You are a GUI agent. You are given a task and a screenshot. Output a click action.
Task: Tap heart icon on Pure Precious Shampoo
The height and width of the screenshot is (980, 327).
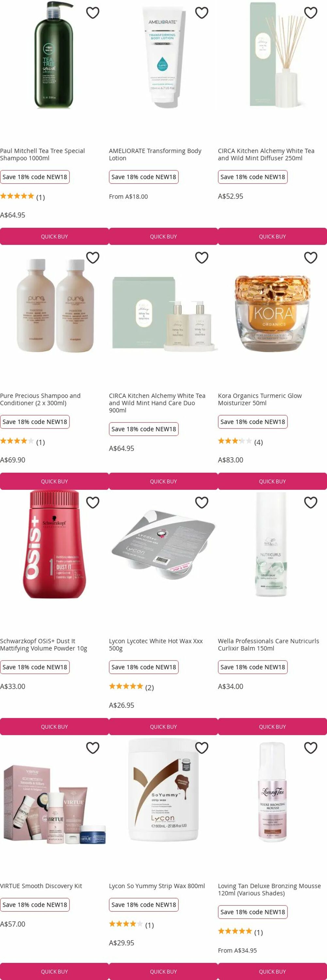tap(93, 257)
